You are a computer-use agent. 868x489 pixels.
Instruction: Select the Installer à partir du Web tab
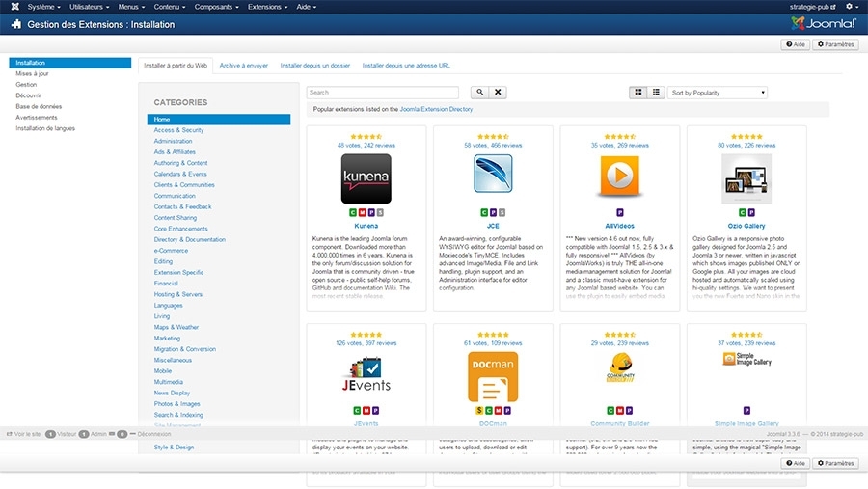176,66
